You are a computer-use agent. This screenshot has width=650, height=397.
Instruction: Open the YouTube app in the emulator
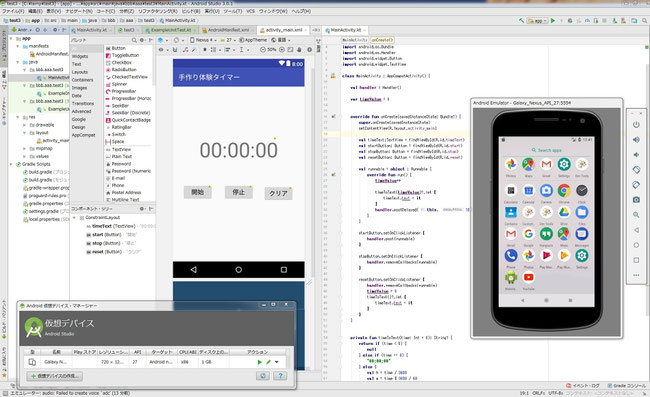coord(529,277)
